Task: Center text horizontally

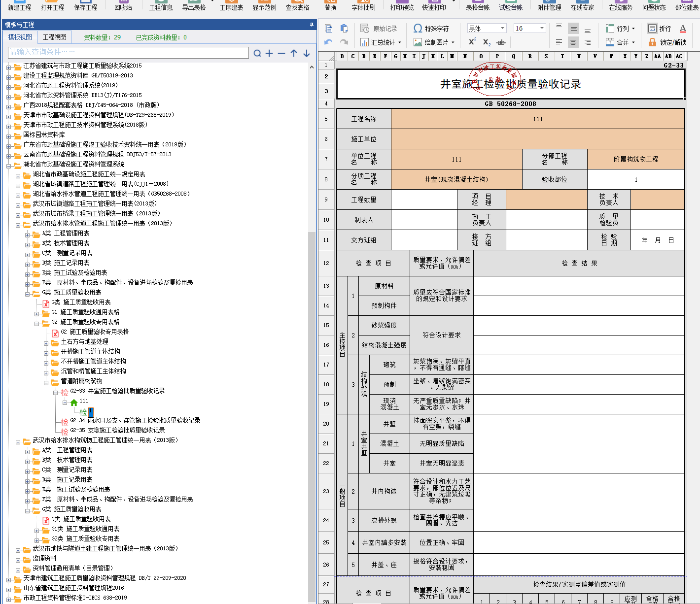Action: (x=573, y=42)
